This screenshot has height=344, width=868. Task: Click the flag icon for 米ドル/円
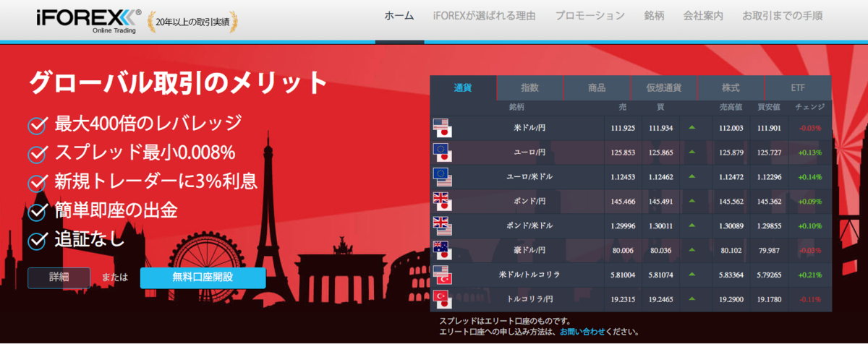442,128
